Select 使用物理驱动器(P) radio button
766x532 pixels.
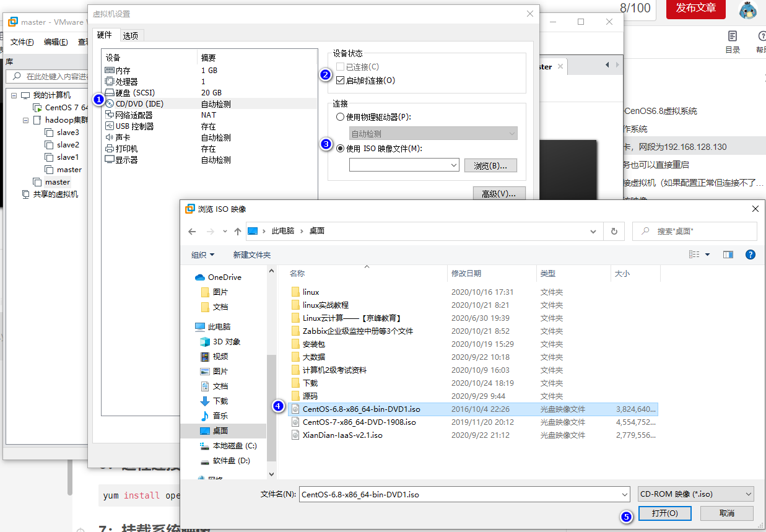(x=340, y=116)
